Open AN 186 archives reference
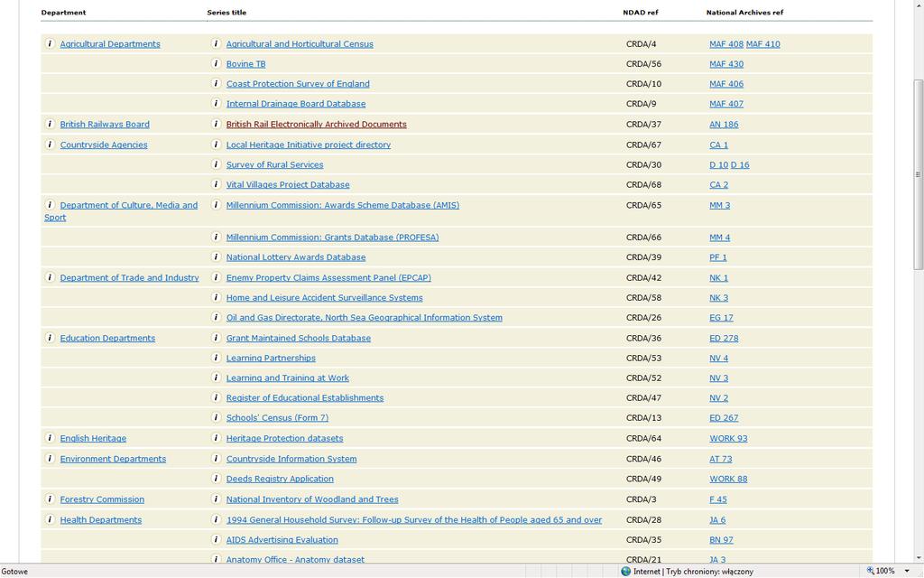 [x=724, y=125]
